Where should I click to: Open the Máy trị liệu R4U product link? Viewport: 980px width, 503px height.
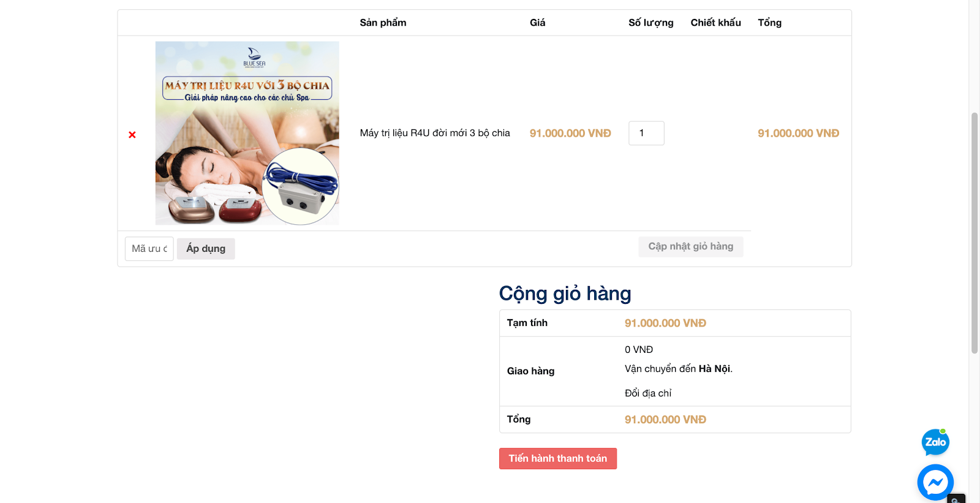pos(435,133)
